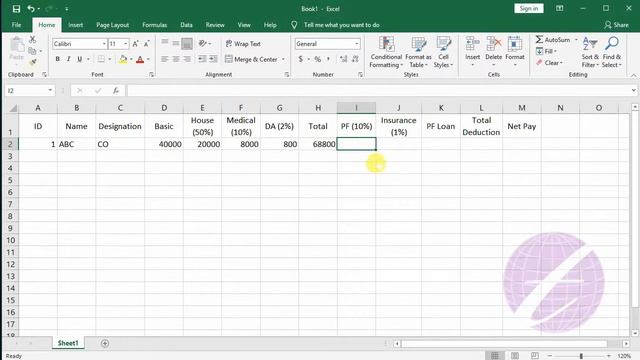The image size is (640, 360).
Task: Open the Format cells menu
Action: (515, 51)
